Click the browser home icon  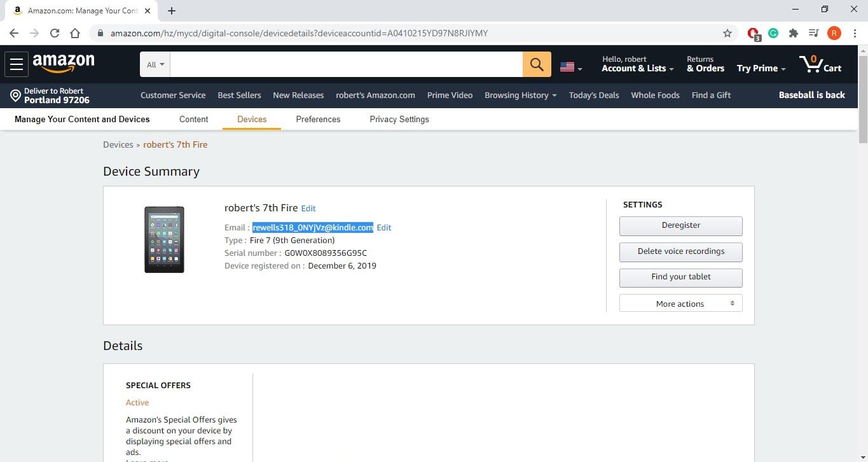click(75, 33)
